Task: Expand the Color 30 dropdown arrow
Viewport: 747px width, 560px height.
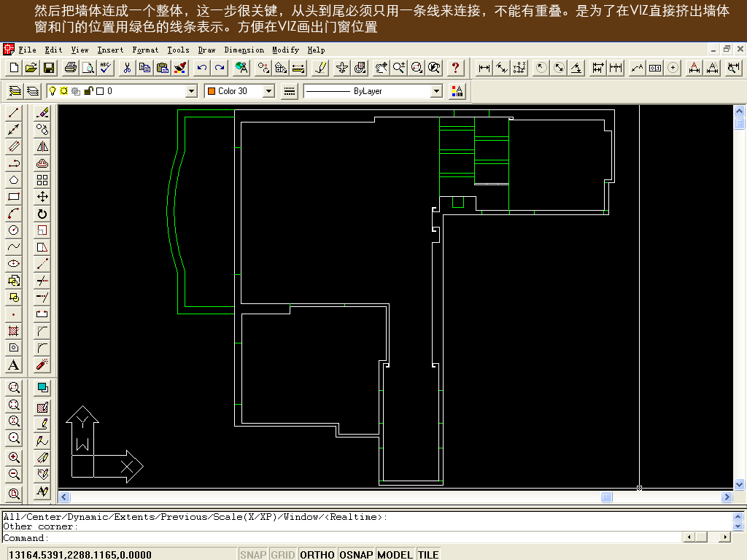Action: tap(268, 91)
